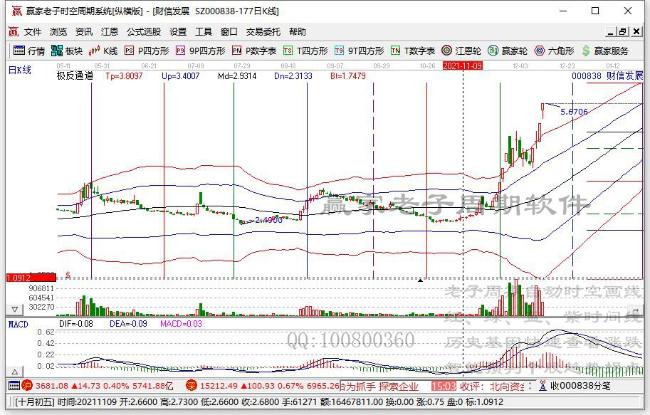Viewport: 650px width, 415px height.
Task: Open the 窗口 menu
Action: (x=229, y=32)
